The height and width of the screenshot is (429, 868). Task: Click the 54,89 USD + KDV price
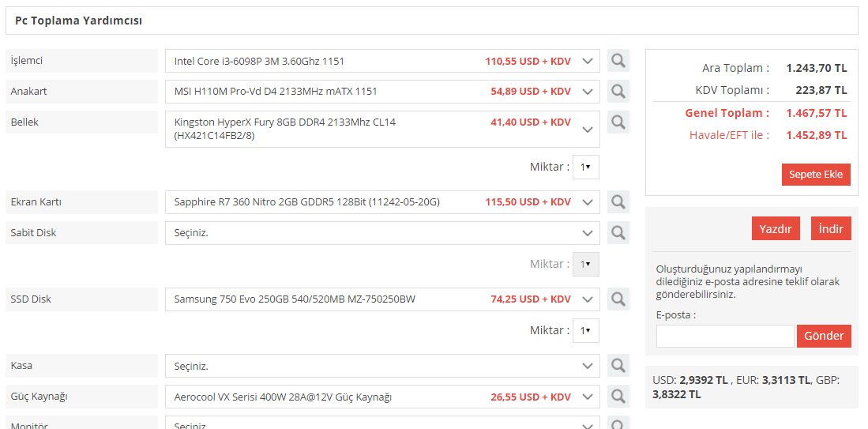531,92
